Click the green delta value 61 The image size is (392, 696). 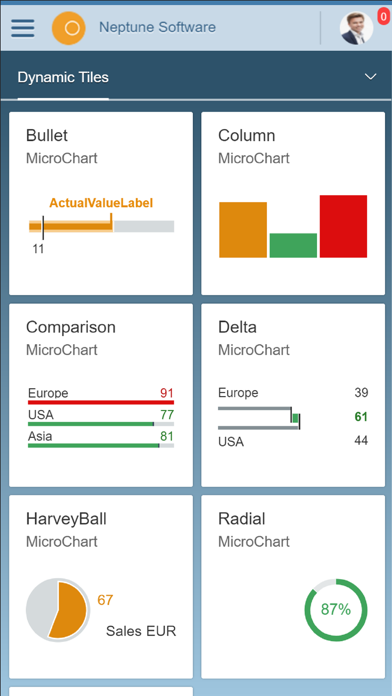[x=361, y=417]
